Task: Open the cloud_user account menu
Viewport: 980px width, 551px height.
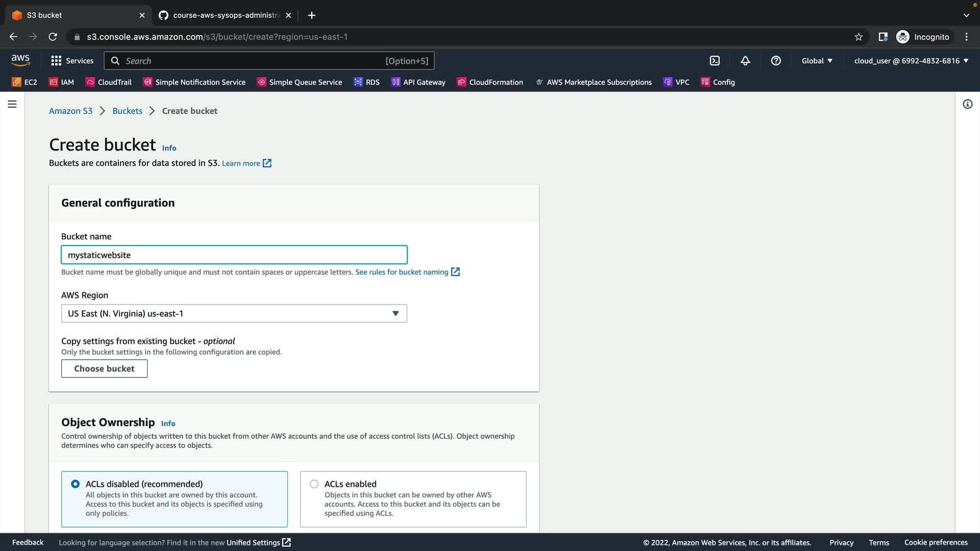Action: 911,61
